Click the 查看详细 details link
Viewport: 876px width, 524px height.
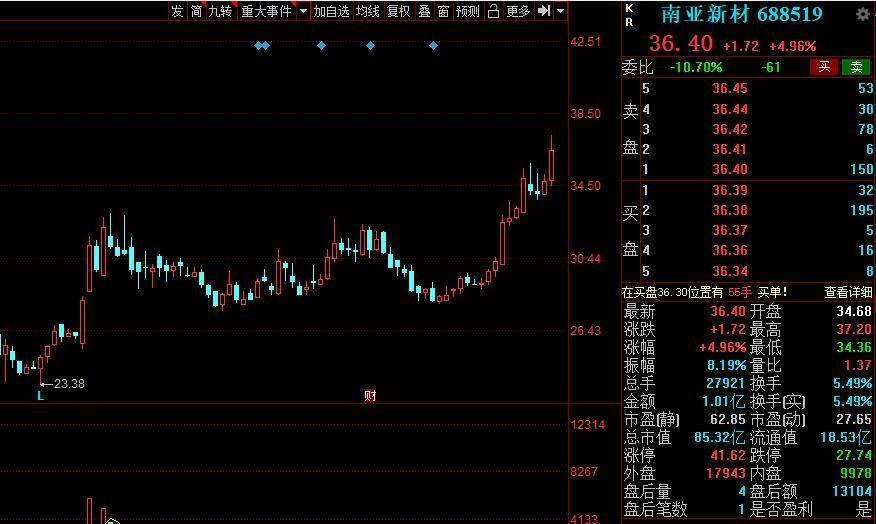pos(848,292)
